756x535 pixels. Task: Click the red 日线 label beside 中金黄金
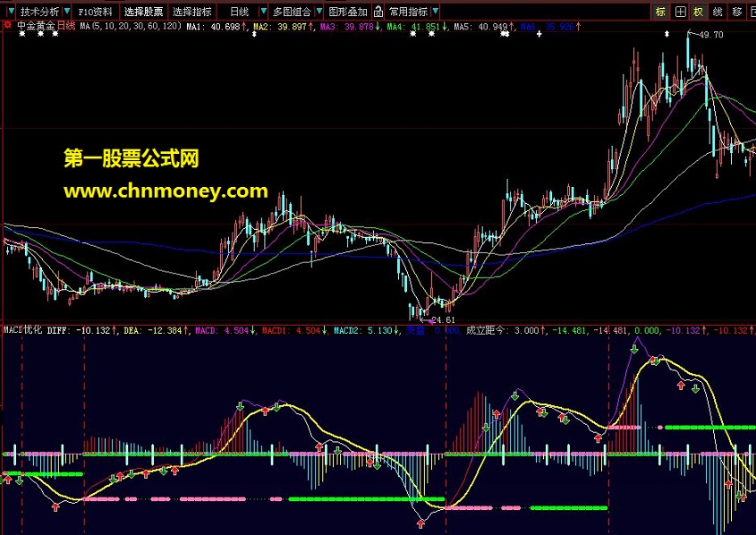(66, 26)
